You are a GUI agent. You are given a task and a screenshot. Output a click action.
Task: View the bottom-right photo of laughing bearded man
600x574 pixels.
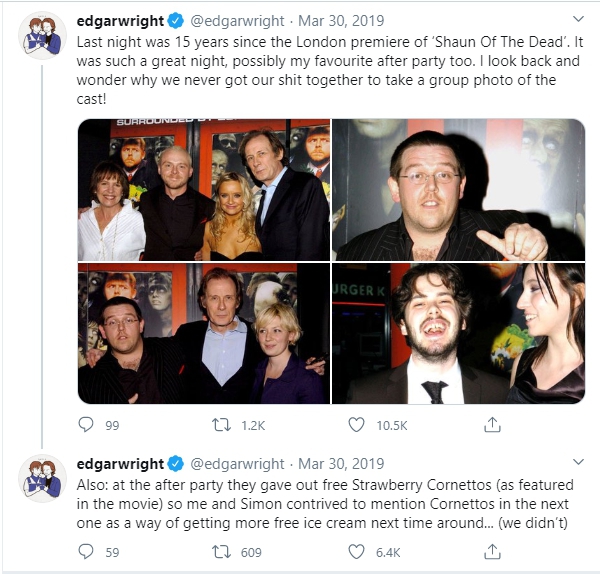(x=458, y=334)
